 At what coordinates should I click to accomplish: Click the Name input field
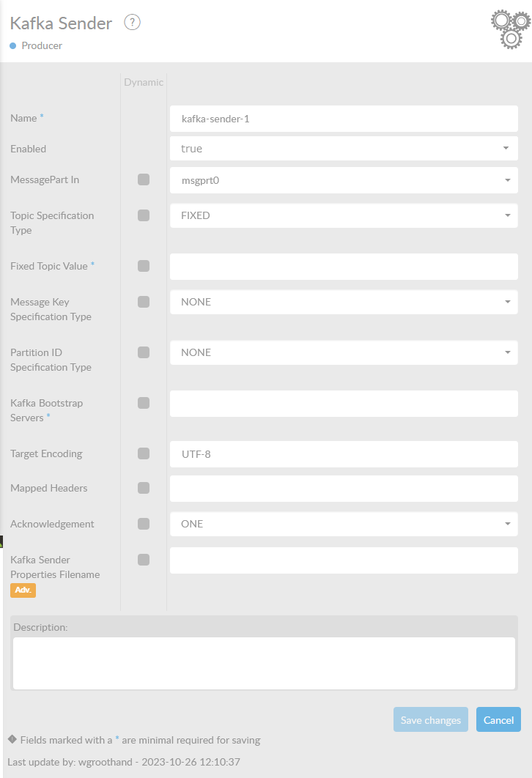(x=344, y=119)
